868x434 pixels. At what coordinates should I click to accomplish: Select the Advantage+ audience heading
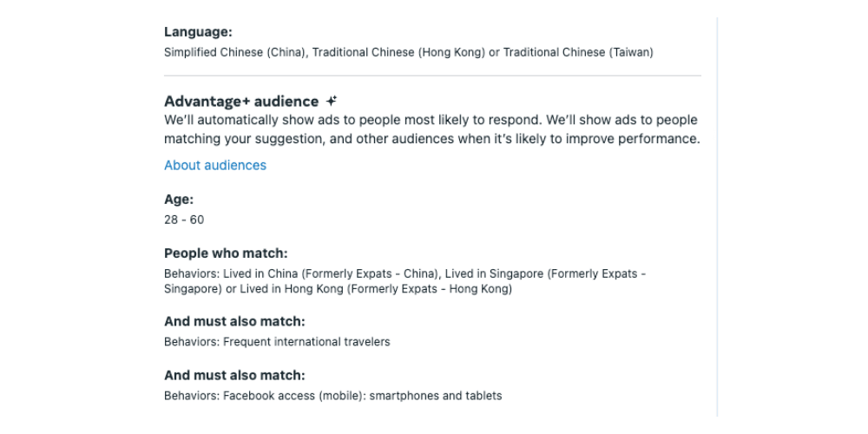(241, 102)
